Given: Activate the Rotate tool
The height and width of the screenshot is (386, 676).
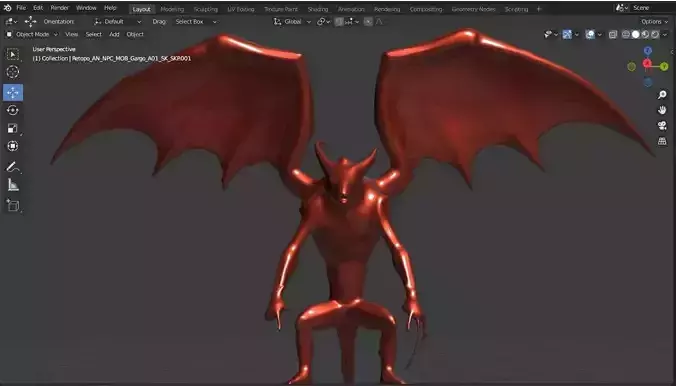Looking at the screenshot, I should tap(13, 110).
